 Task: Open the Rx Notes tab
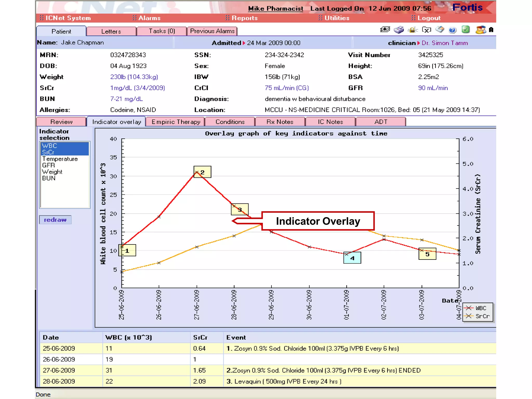(280, 122)
